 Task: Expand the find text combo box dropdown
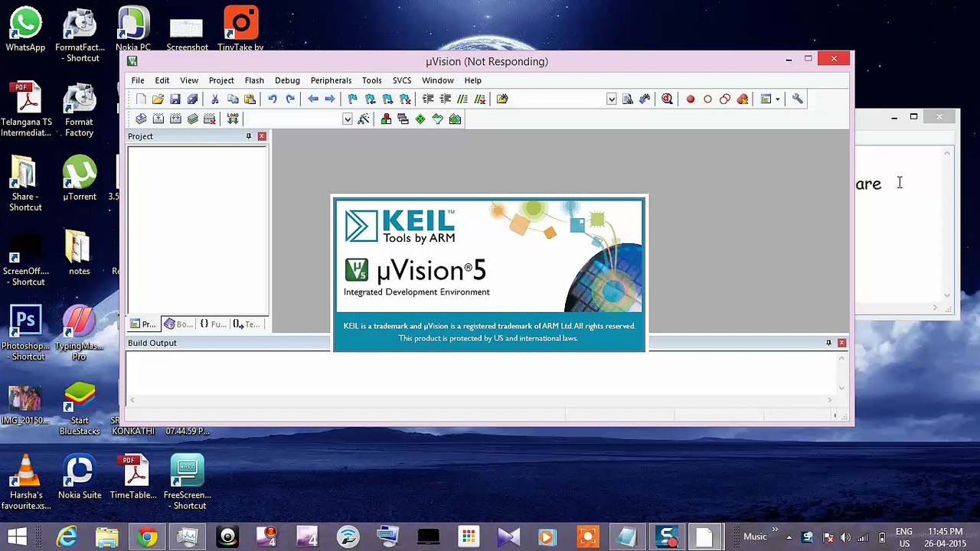(611, 99)
